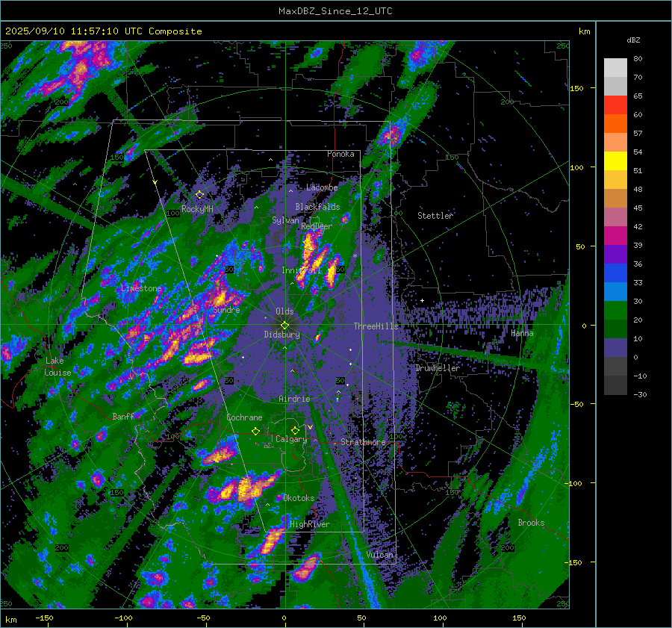Click the ThreeHills city label

[376, 326]
